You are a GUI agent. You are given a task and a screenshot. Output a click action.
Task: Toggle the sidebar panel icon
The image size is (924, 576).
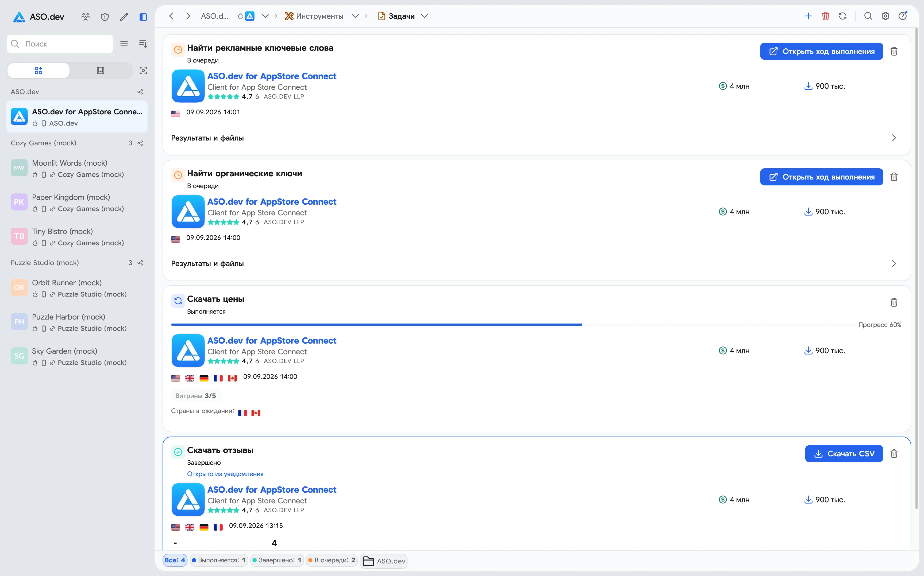point(143,17)
